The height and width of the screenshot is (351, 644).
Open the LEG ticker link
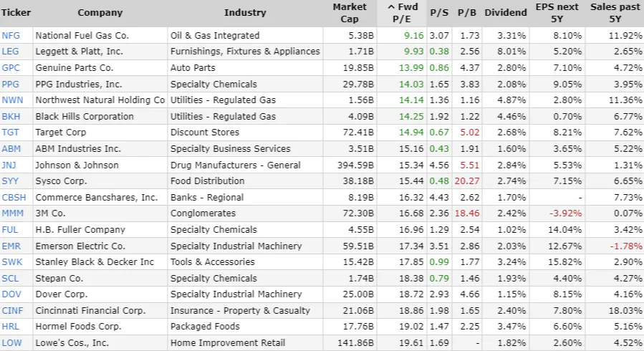pyautogui.click(x=10, y=52)
